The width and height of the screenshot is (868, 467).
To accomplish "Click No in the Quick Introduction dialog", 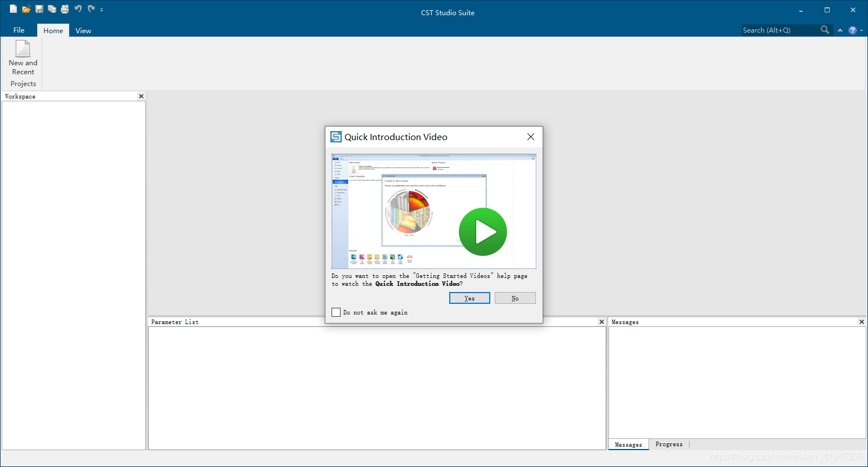I will [515, 298].
